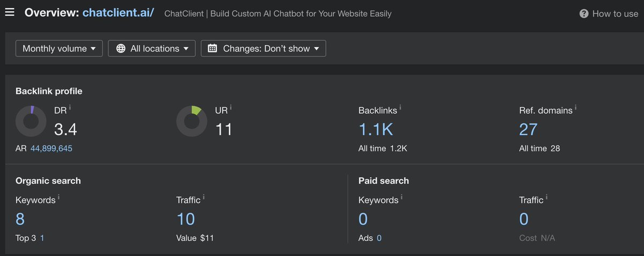Click the All time 1.2K backlinks text
Screen dimensions: 644x256
(383, 148)
